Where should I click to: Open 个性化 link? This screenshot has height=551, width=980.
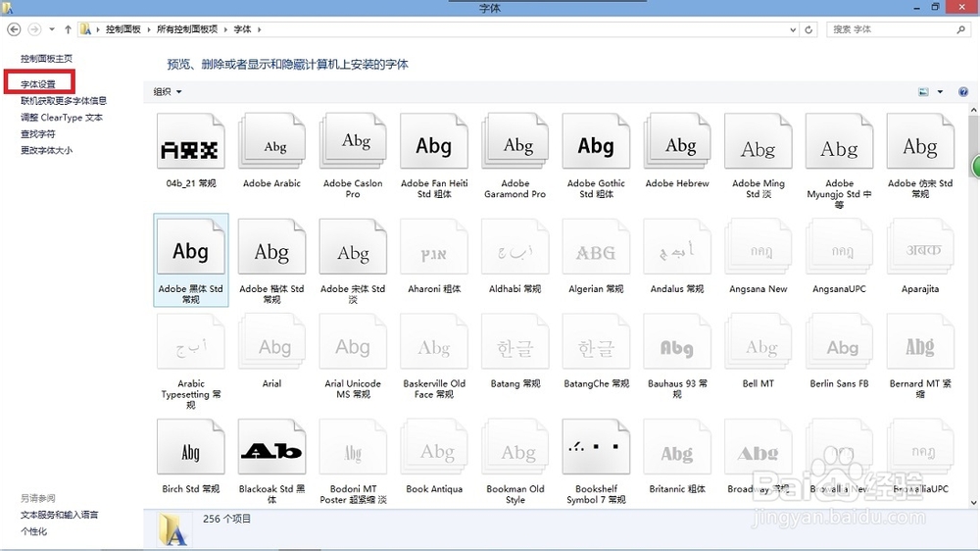pyautogui.click(x=33, y=531)
